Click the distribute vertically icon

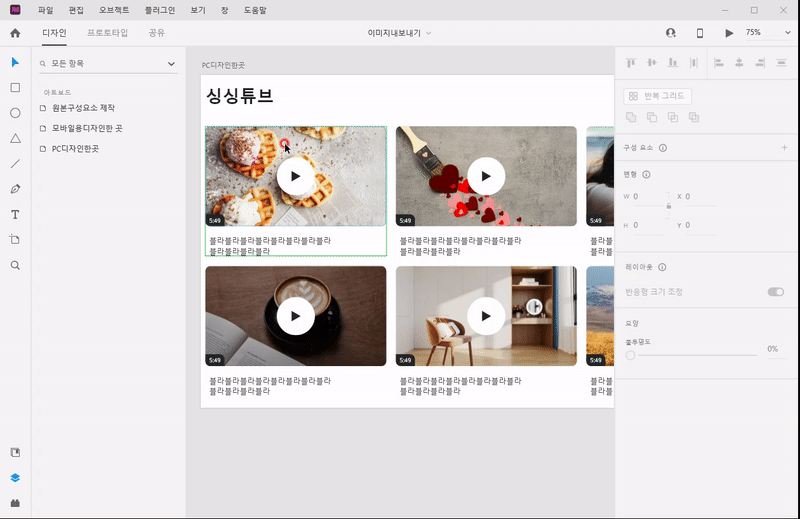[x=694, y=63]
